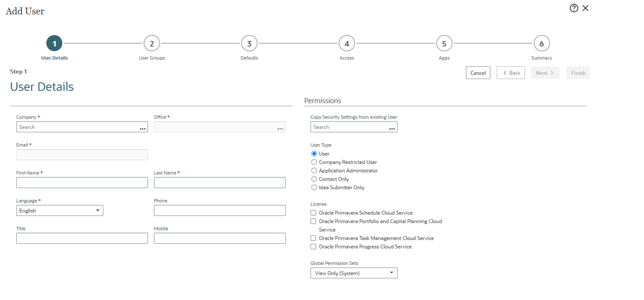Screen dimensions: 644x300
Task: Select Contact Only user type
Action: 314,179
